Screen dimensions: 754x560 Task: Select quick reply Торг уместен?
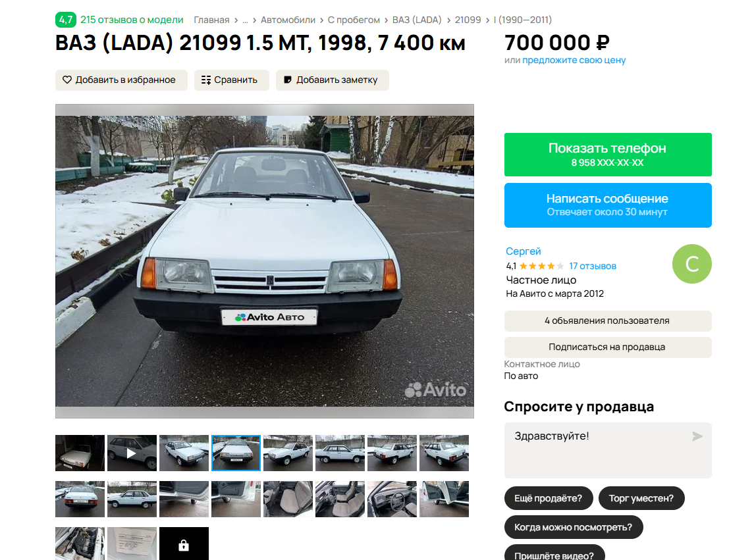[x=641, y=498]
